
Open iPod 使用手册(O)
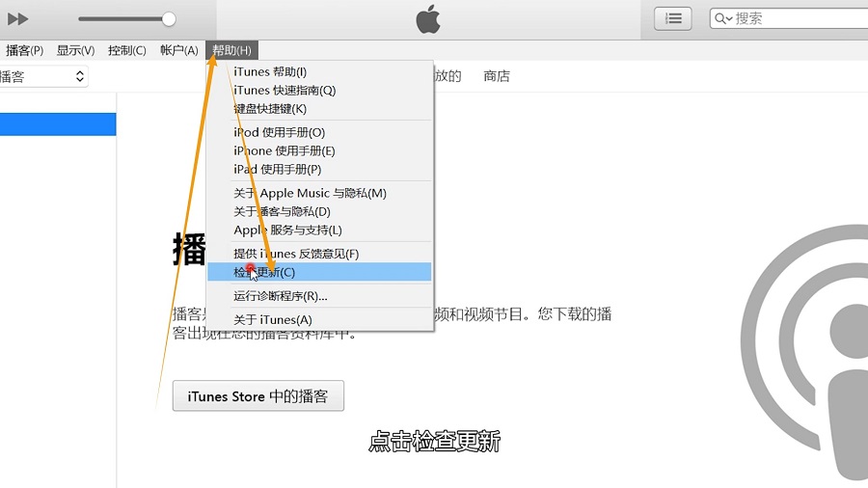click(319, 132)
